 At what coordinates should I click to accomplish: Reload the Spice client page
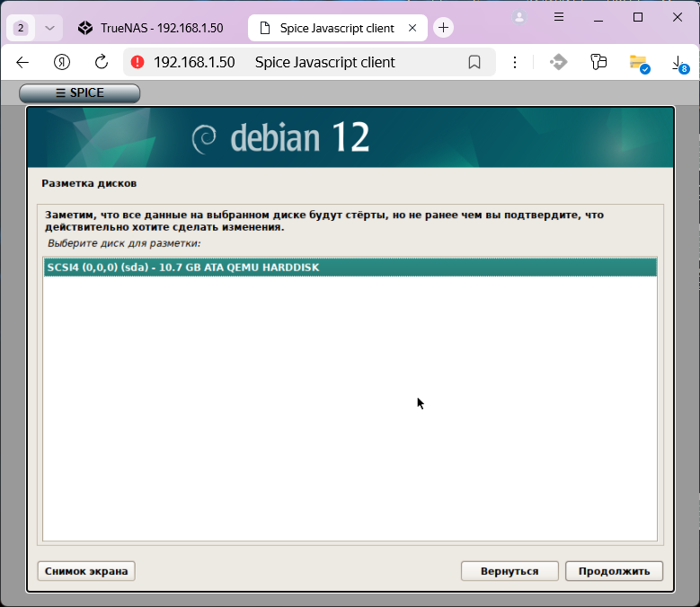point(102,62)
